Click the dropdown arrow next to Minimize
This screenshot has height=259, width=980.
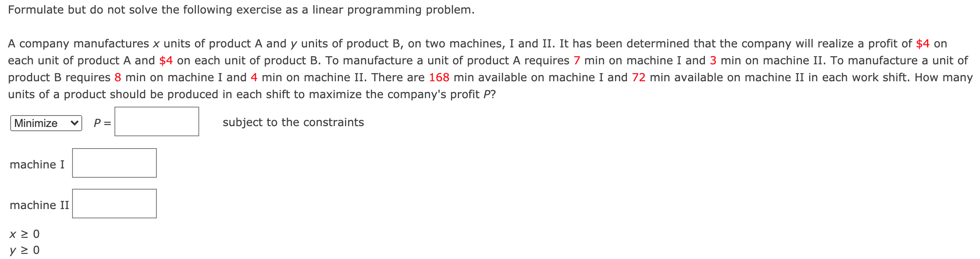tap(75, 123)
